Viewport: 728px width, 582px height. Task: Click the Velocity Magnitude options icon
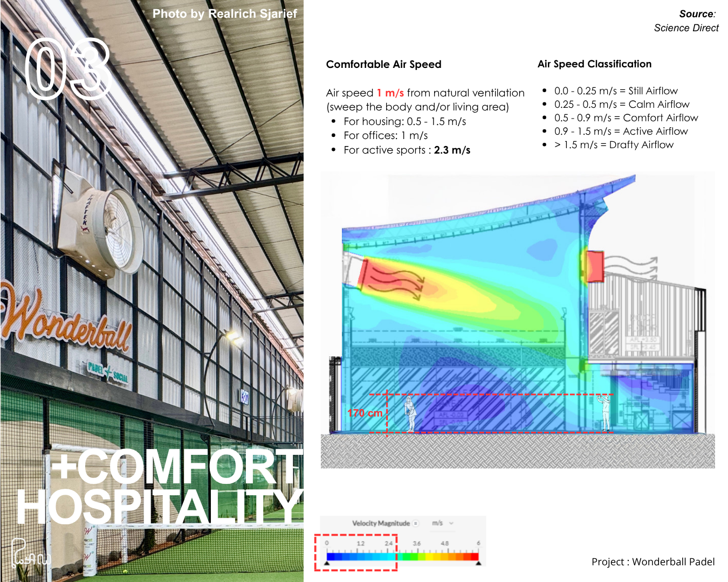[x=416, y=523]
